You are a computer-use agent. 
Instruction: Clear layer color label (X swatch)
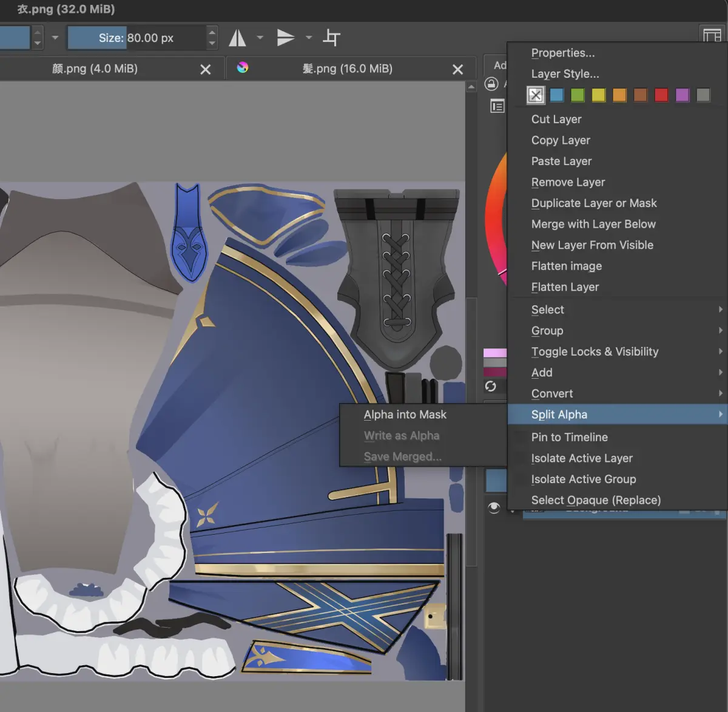coord(536,95)
